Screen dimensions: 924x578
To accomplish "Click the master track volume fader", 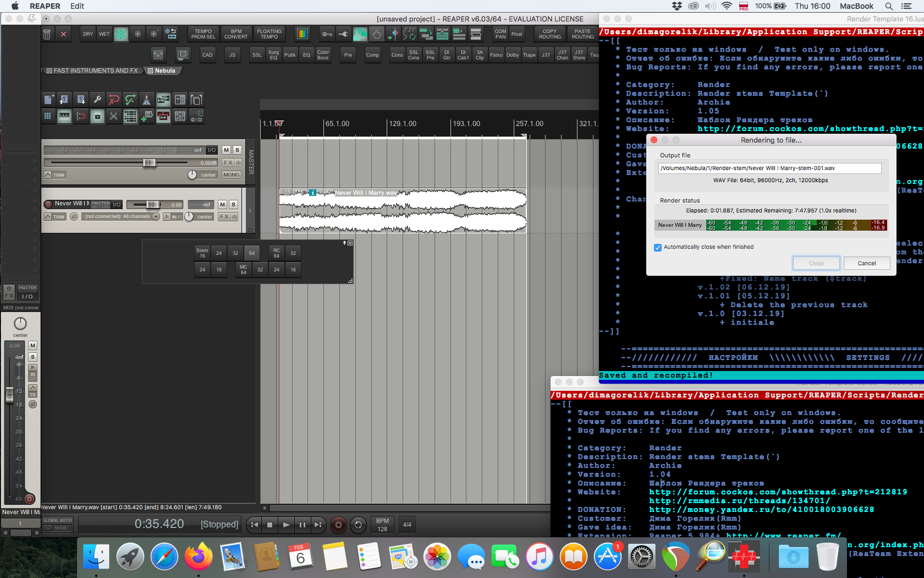I will click(148, 162).
